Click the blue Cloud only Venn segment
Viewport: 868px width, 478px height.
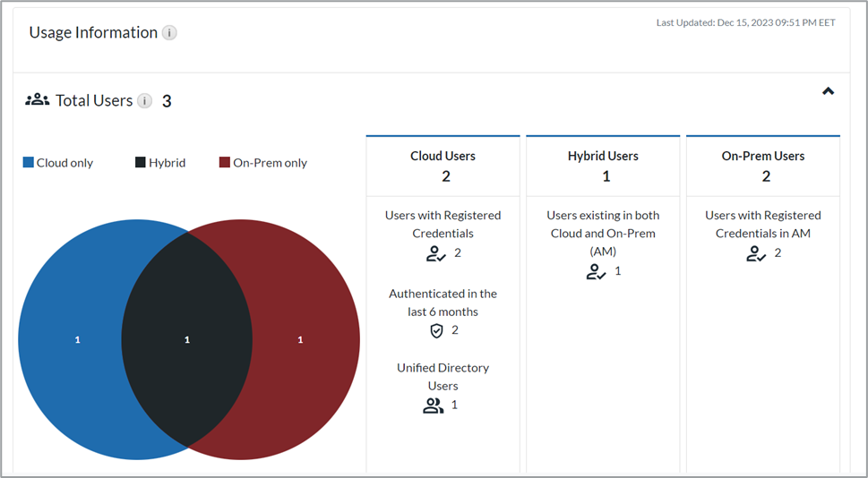point(72,340)
